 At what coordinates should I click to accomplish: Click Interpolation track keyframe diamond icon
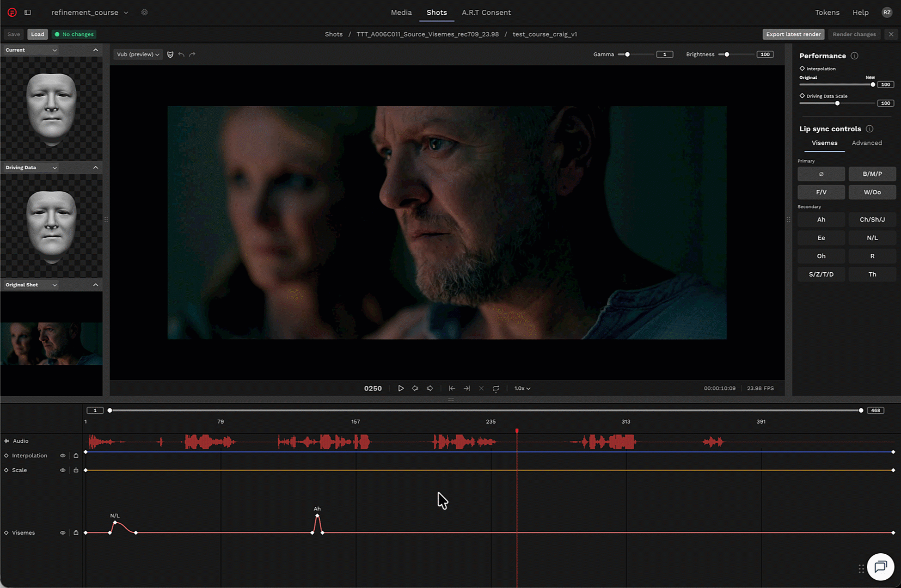click(7, 456)
